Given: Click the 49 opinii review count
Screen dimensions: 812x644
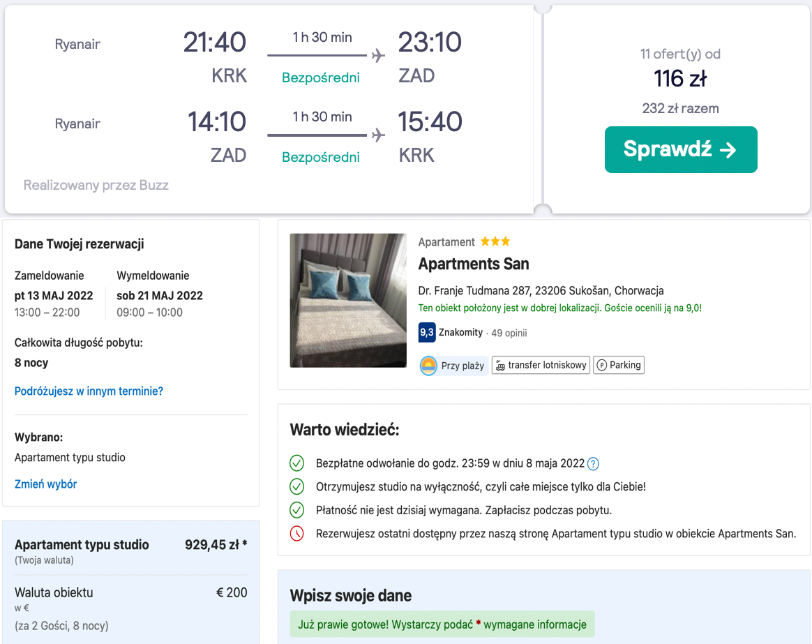Looking at the screenshot, I should click(x=509, y=333).
